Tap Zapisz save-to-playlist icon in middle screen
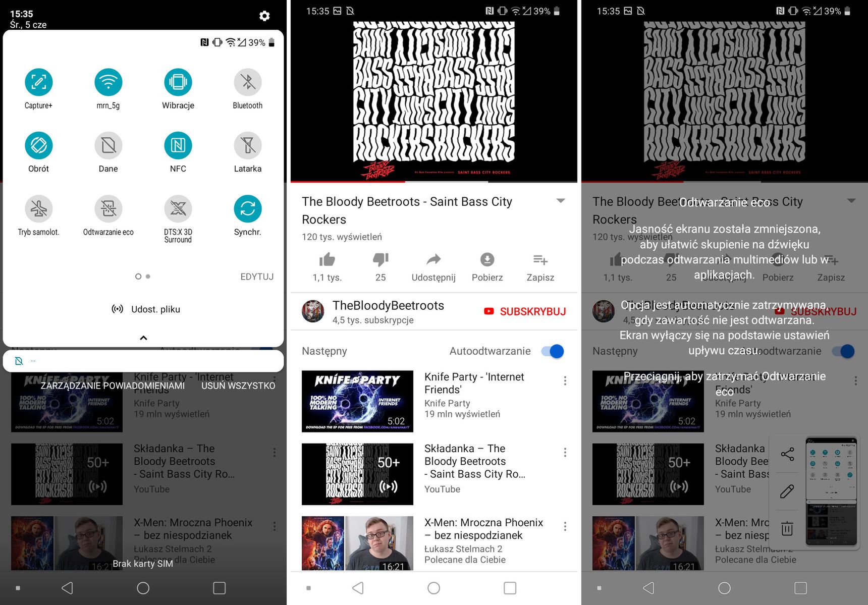Screen dimensions: 868x605 coord(540,260)
